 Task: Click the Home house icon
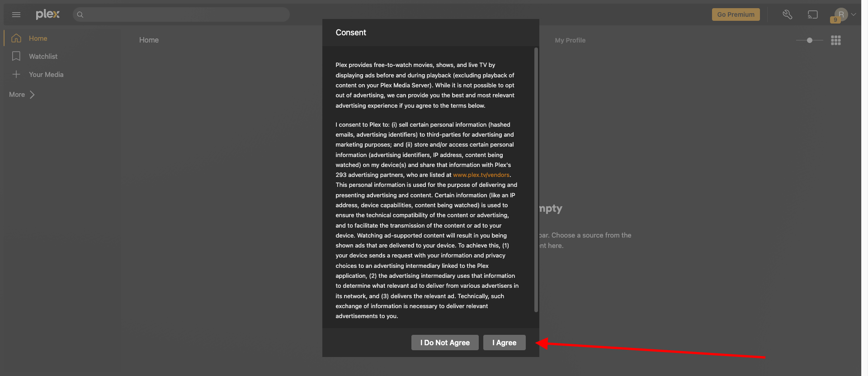[16, 38]
